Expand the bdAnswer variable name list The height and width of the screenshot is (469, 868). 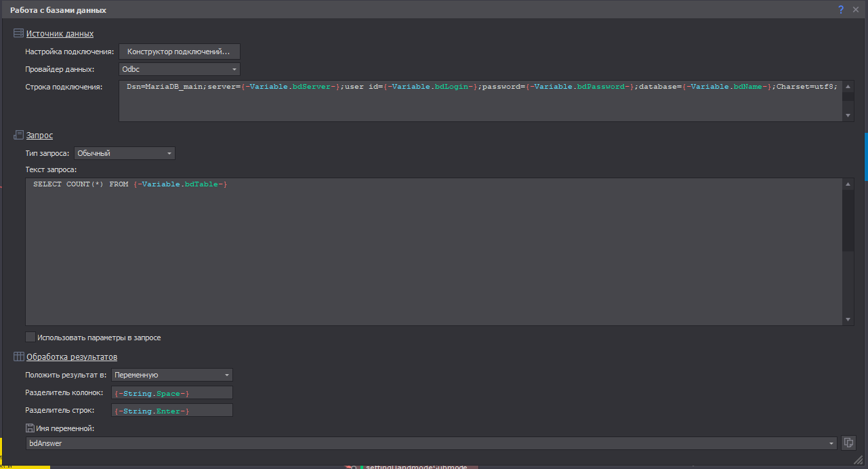(x=831, y=443)
